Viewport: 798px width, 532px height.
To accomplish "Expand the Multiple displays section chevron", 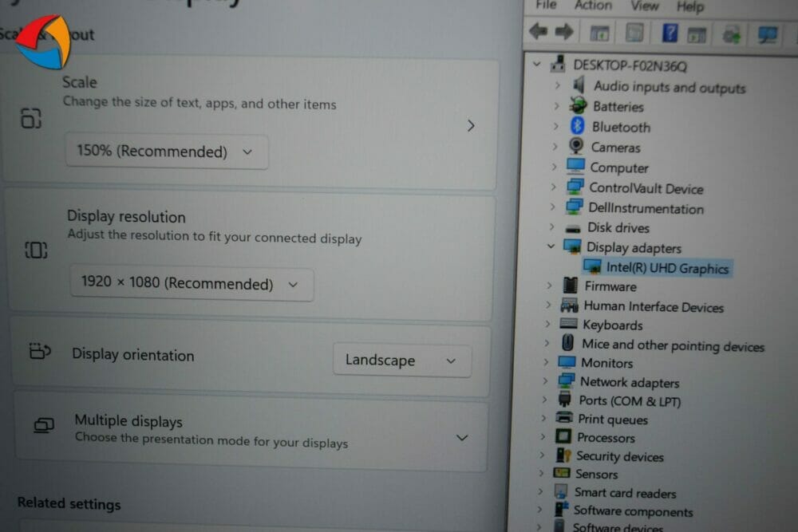I will (461, 437).
